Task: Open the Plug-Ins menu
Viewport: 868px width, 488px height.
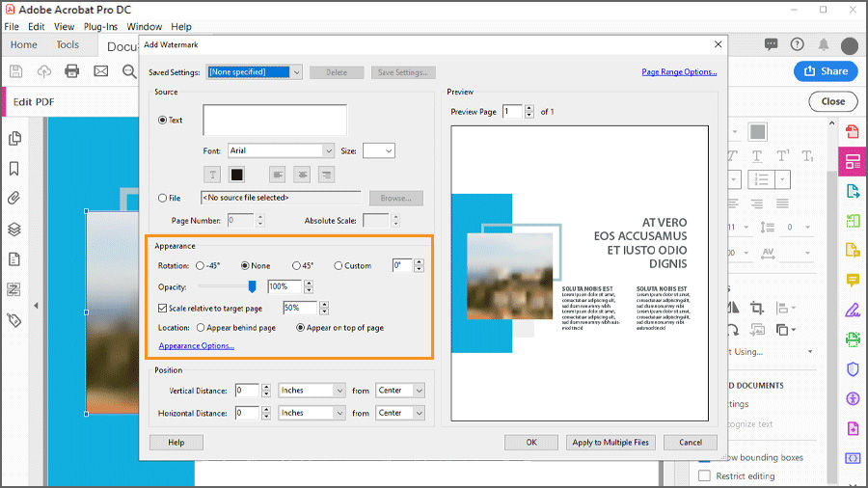Action: click(x=100, y=27)
